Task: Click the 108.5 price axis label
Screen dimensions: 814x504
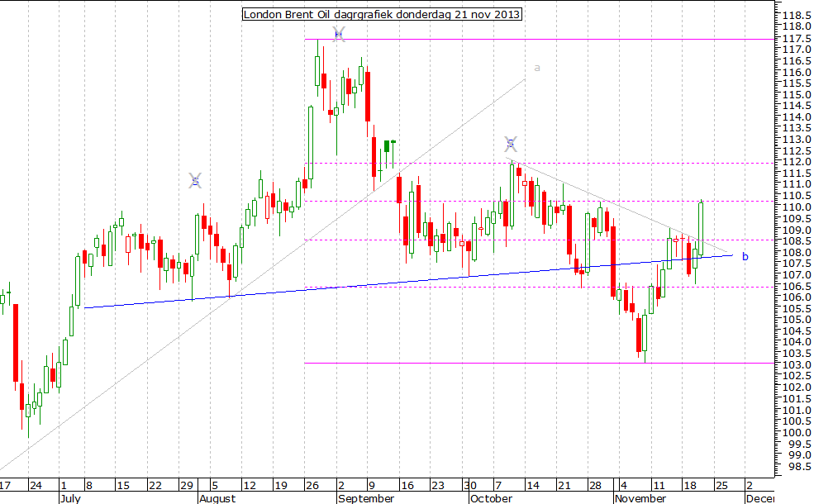Action: tap(797, 240)
